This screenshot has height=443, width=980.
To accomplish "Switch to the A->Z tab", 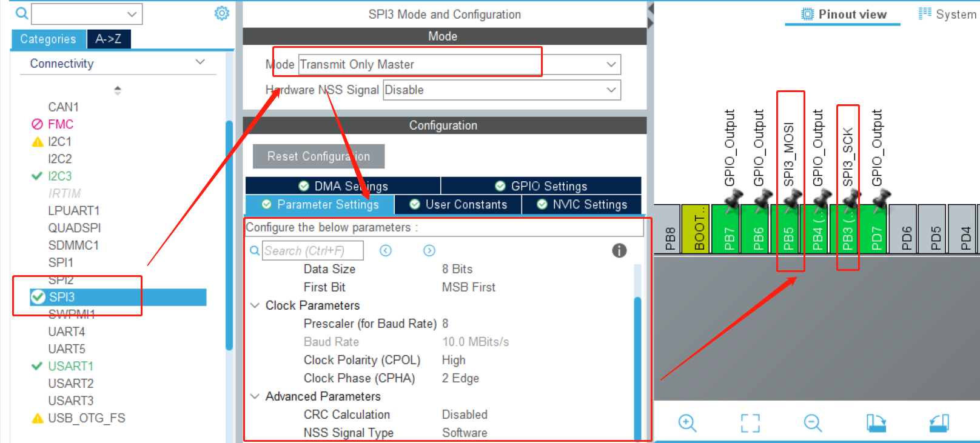I will tap(109, 39).
